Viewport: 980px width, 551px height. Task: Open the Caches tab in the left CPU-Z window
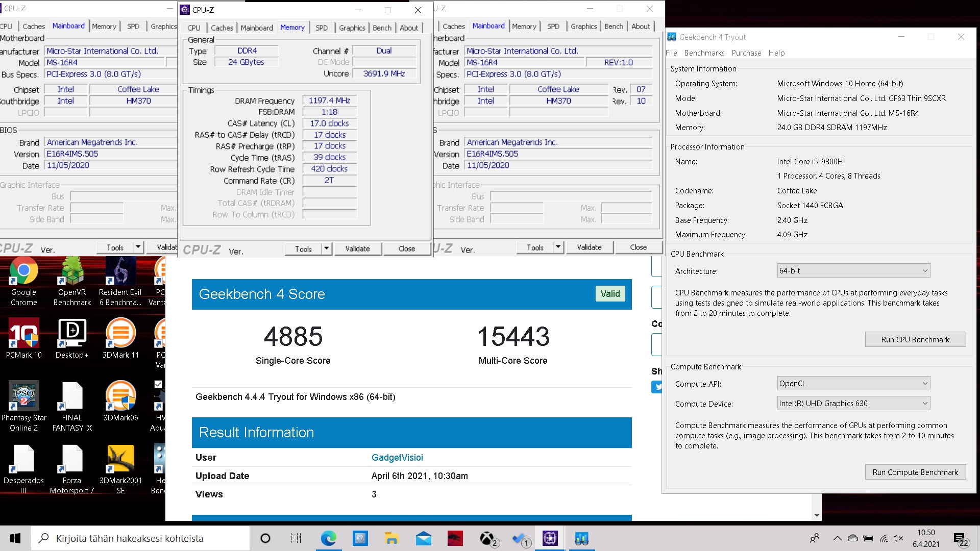pyautogui.click(x=34, y=27)
